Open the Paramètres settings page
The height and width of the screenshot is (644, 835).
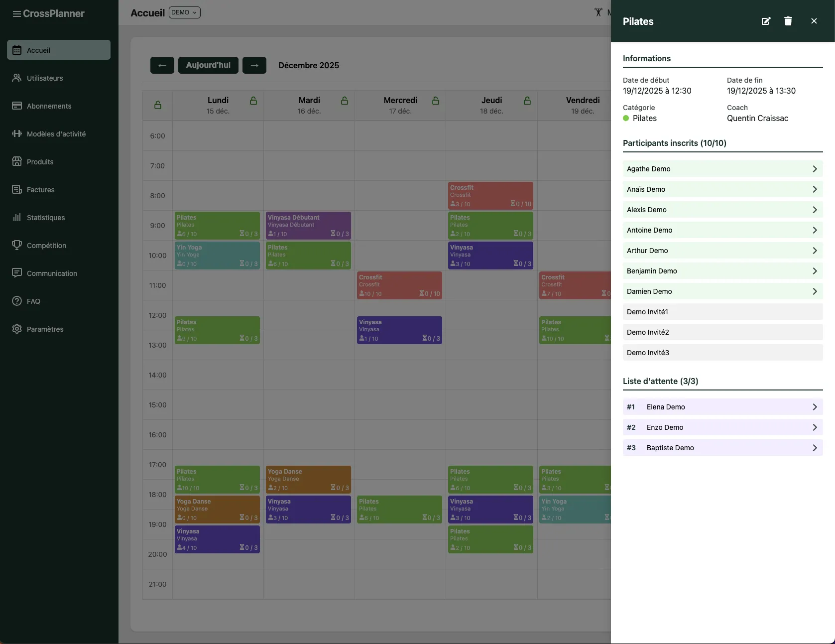(x=45, y=329)
